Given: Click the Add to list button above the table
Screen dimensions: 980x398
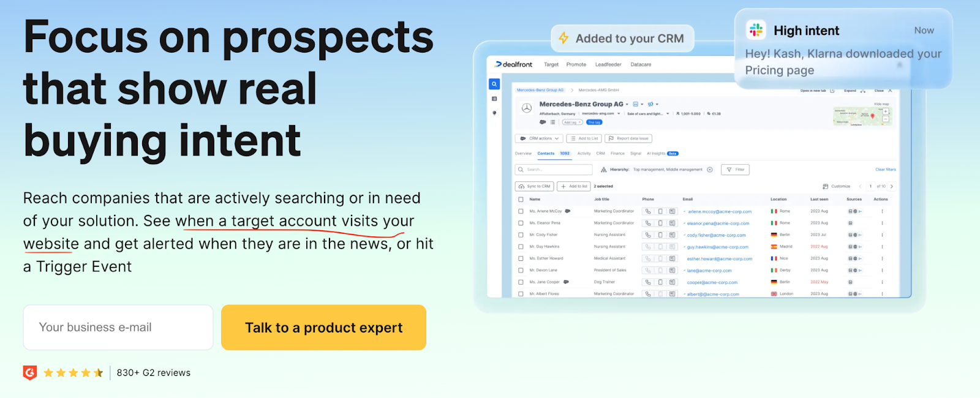Looking at the screenshot, I should (574, 186).
